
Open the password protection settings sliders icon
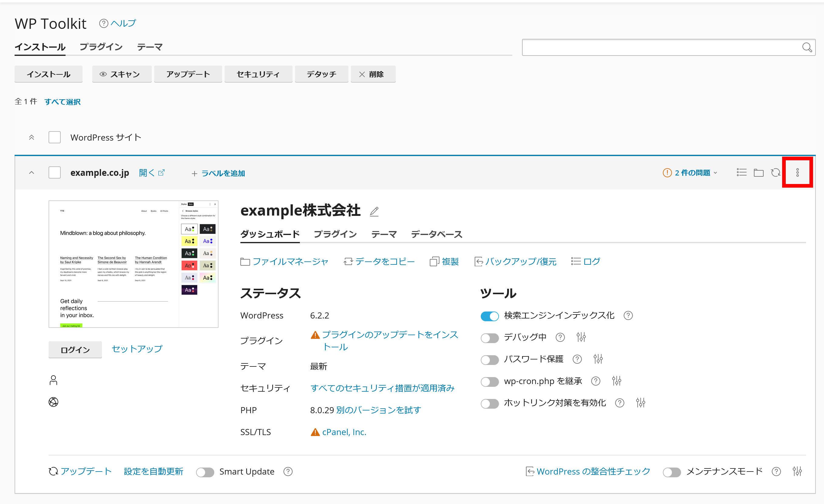pyautogui.click(x=598, y=359)
